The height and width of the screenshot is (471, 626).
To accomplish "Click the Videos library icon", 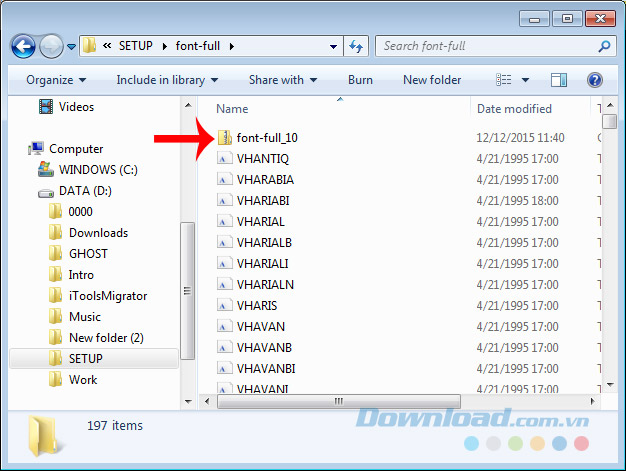I will 46,107.
